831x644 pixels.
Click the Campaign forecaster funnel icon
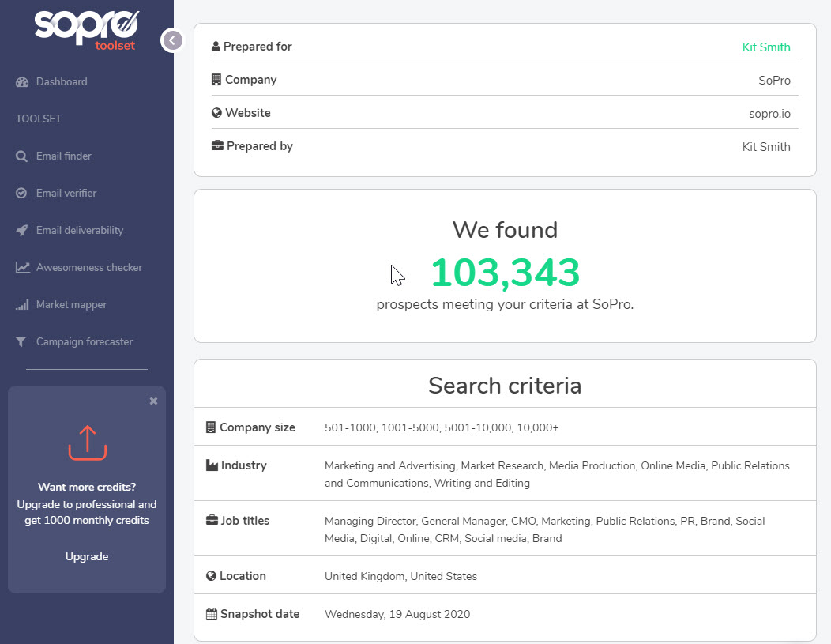[21, 342]
